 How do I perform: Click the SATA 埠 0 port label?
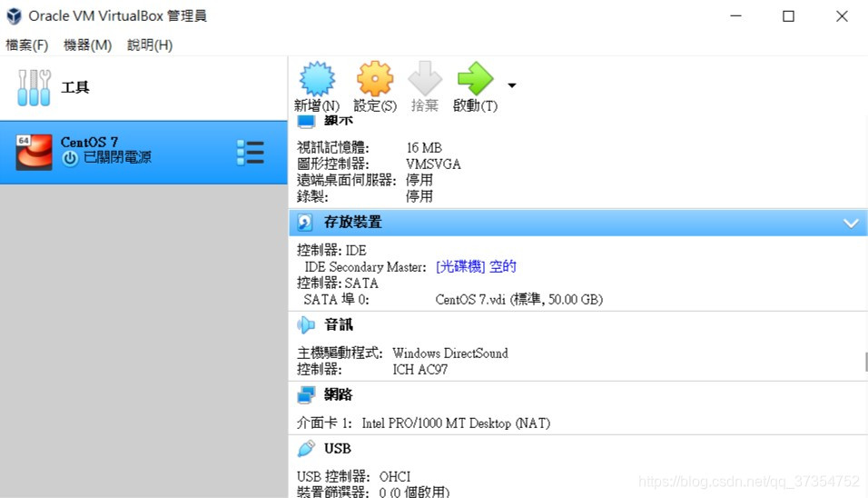tap(336, 300)
